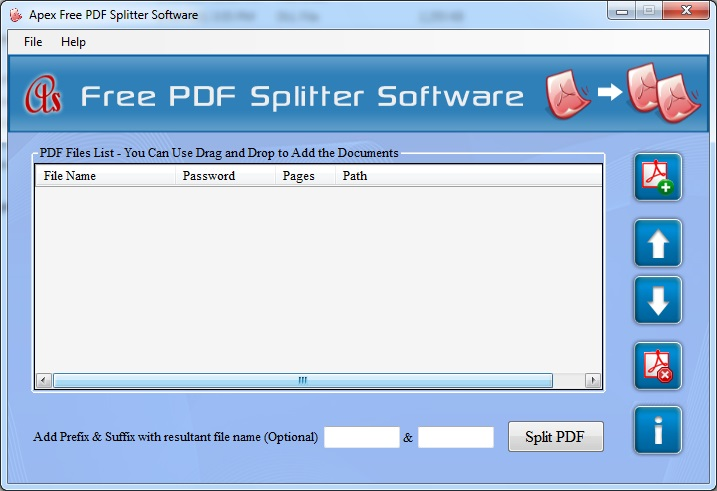Move selected file up with up arrow
This screenshot has width=717, height=491.
pos(658,243)
